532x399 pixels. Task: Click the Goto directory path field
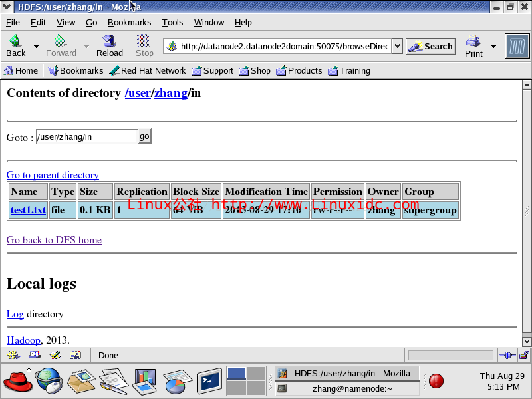point(86,137)
